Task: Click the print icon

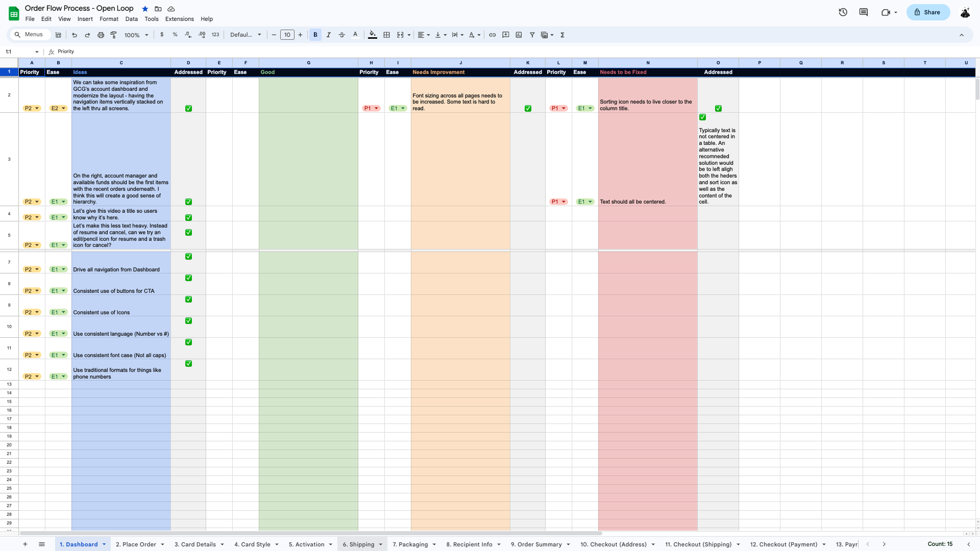Action: pyautogui.click(x=101, y=35)
